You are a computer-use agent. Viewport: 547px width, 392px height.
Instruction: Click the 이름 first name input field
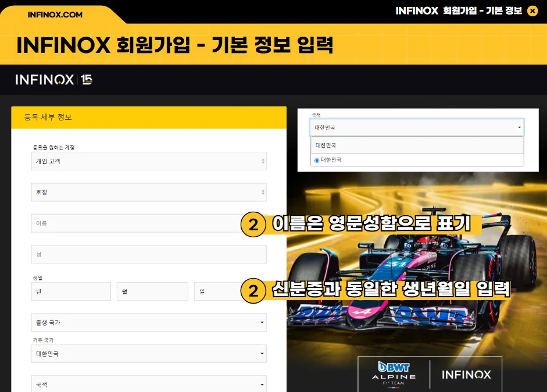pos(136,223)
